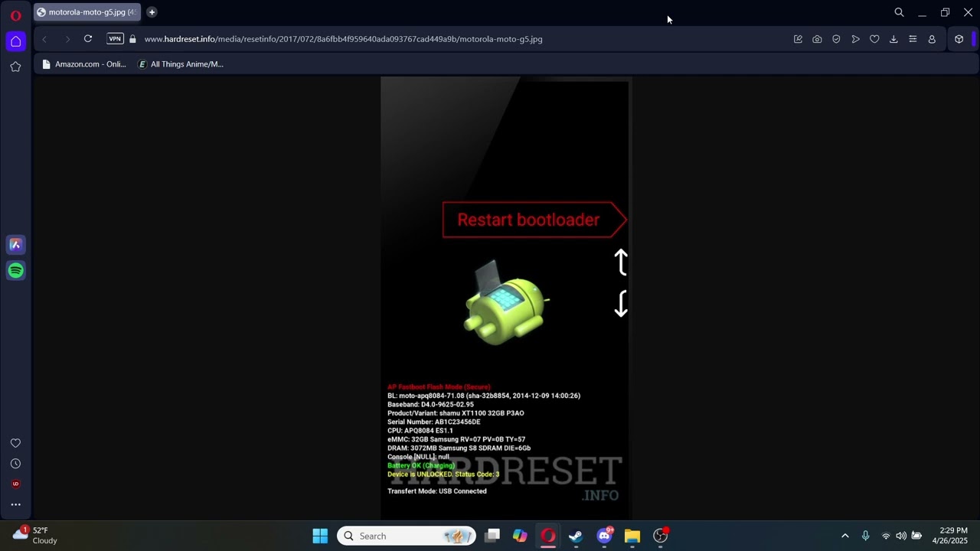Viewport: 980px width, 551px height.
Task: Open Task View on taskbar
Action: pyautogui.click(x=492, y=536)
